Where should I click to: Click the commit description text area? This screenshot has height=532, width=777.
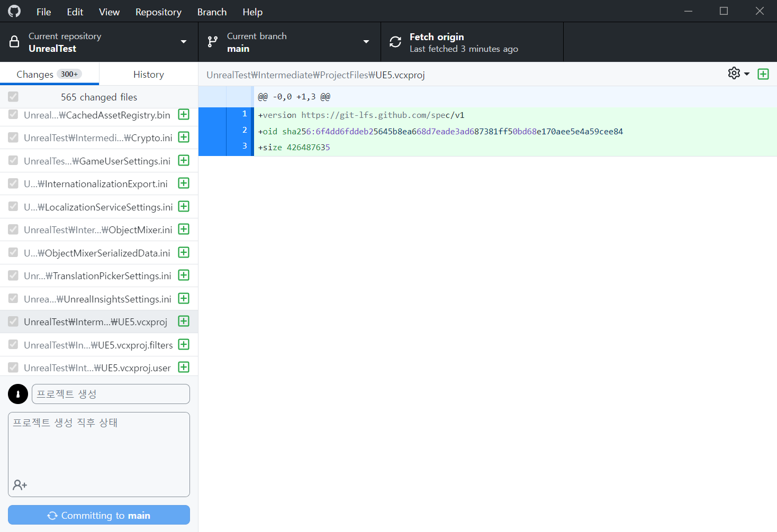pyautogui.click(x=99, y=454)
